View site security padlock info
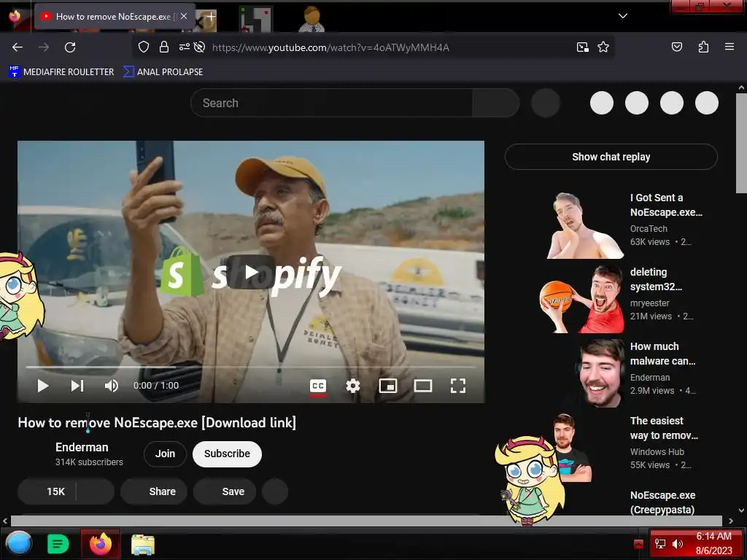This screenshot has width=747, height=560. (164, 47)
